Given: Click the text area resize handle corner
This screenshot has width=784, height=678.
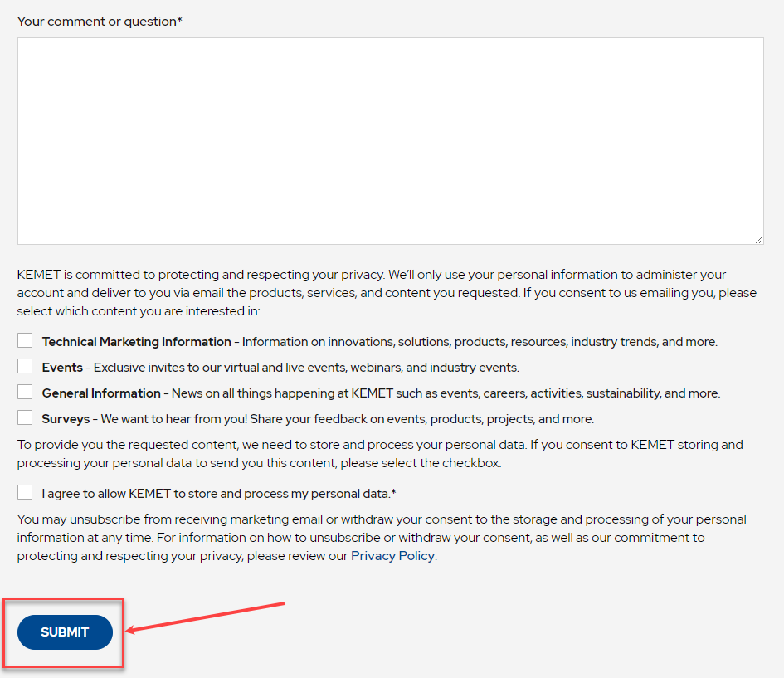Looking at the screenshot, I should [x=758, y=240].
